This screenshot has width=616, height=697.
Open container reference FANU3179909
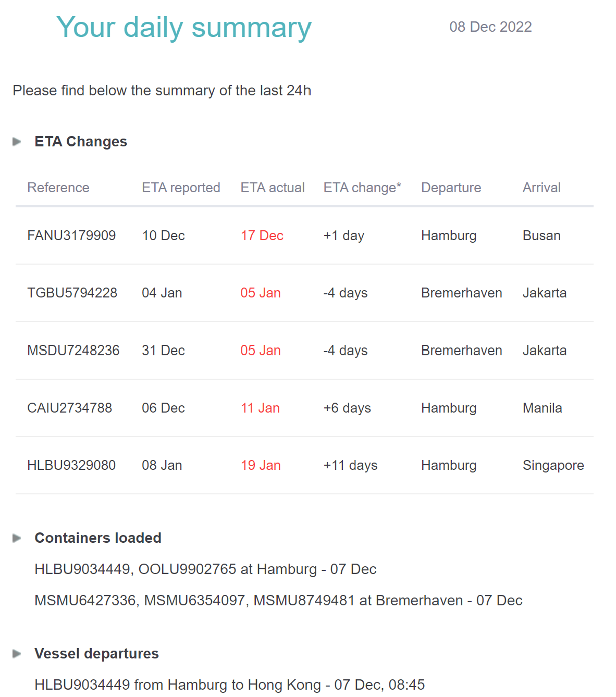pos(71,235)
